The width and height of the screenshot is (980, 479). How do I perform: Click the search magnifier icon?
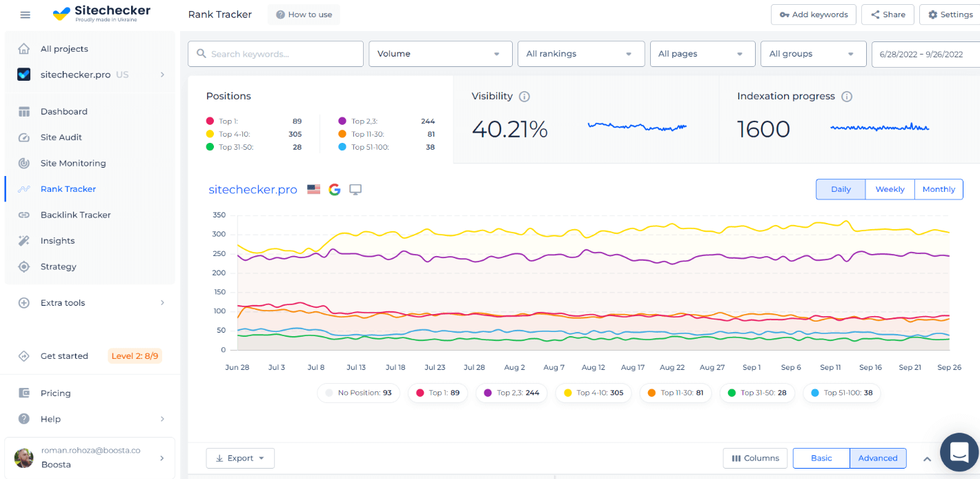click(x=202, y=54)
